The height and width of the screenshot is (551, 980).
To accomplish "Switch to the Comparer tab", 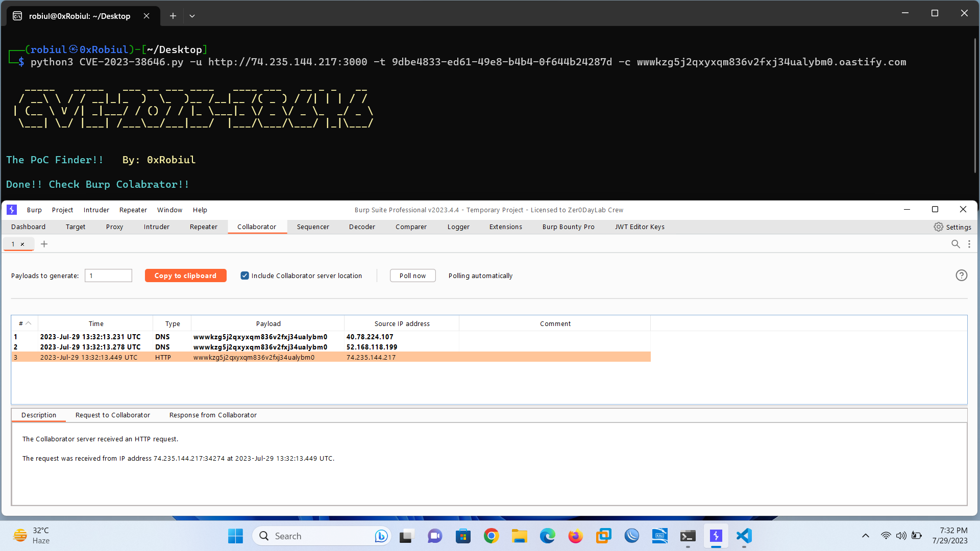I will coord(411,227).
